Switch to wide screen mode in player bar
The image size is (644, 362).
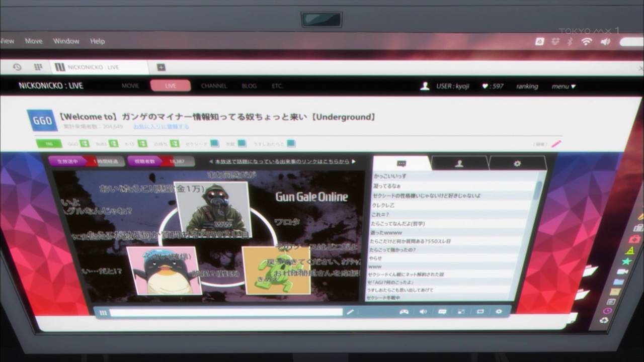[480, 312]
